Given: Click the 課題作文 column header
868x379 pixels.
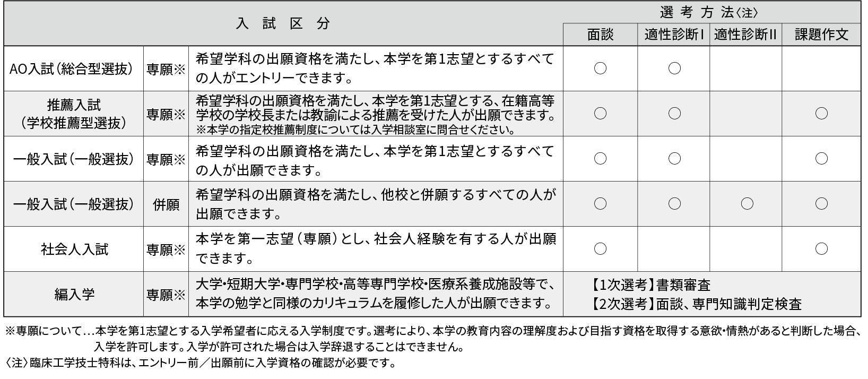Looking at the screenshot, I should tap(821, 35).
